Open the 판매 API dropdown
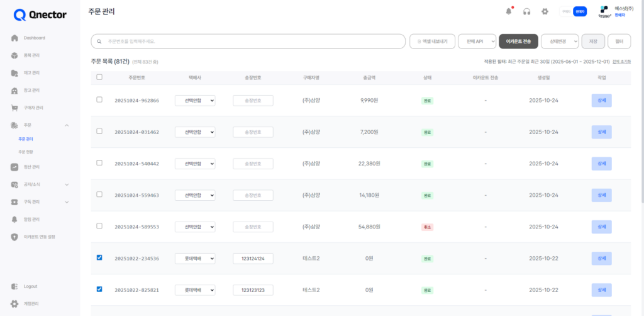 click(477, 42)
